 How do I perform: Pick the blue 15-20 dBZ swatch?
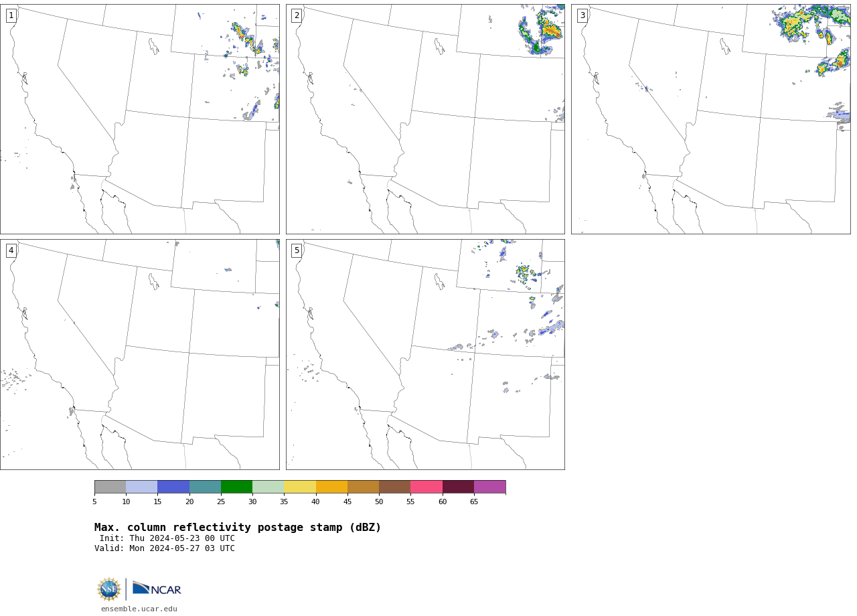[173, 487]
